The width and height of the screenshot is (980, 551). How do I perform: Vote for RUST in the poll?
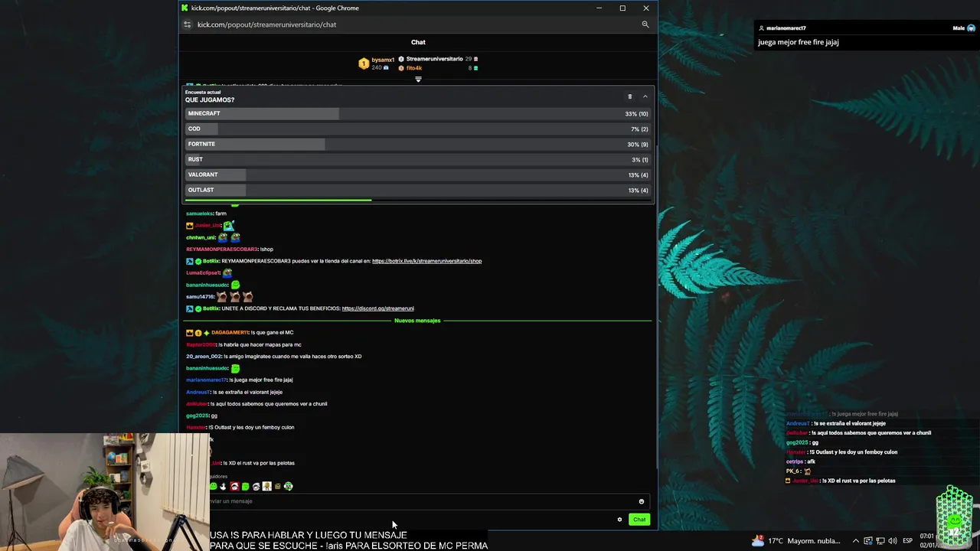(x=418, y=159)
